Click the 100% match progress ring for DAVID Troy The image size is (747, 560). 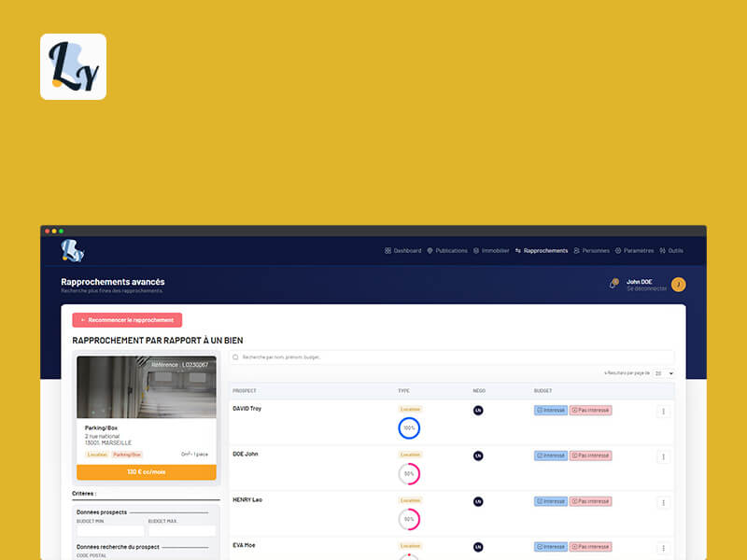click(408, 427)
